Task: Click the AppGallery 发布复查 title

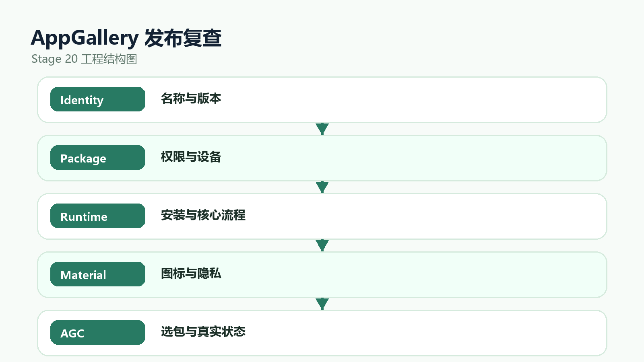Action: (126, 38)
